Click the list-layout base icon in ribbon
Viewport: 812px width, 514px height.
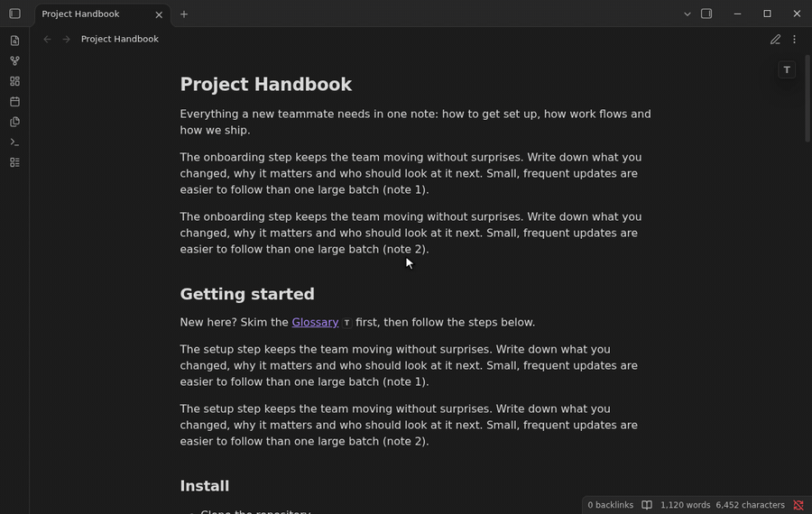coord(14,162)
